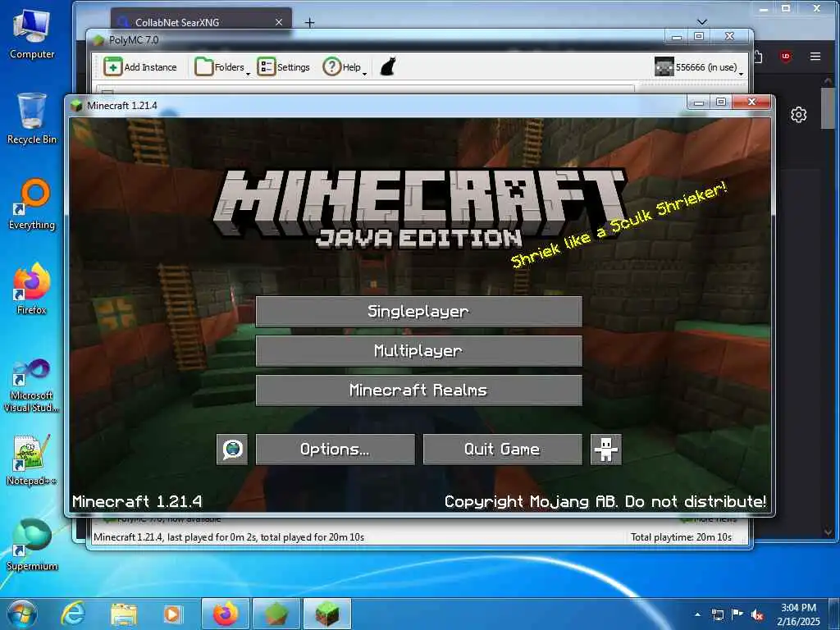
Task: Open account dropdown 556666 in PolyMC
Action: (x=699, y=67)
